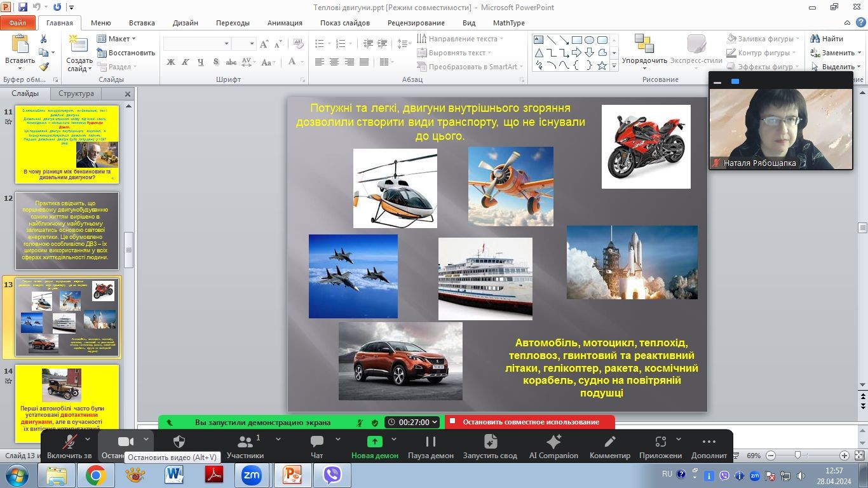868x488 pixels.
Task: Open the Структура outline tab
Action: click(76, 93)
